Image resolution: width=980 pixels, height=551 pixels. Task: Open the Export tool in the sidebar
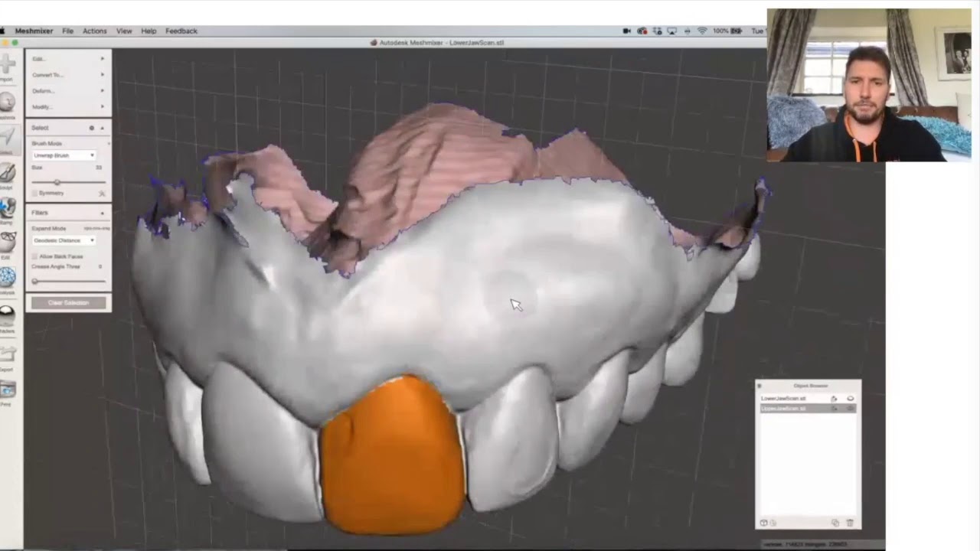click(7, 357)
